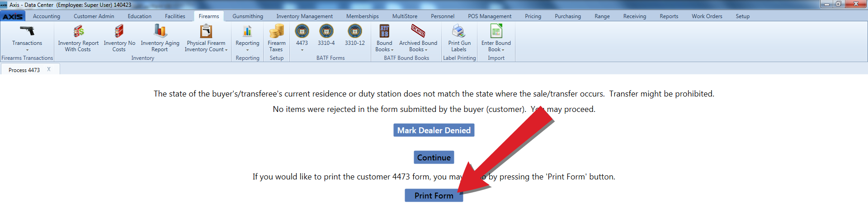The width and height of the screenshot is (868, 208).
Task: Switch to the Education tab
Action: (x=140, y=16)
